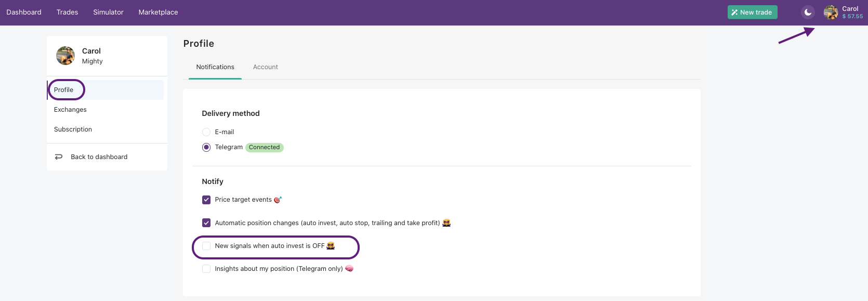Open Exchanges in the sidebar

pos(70,110)
